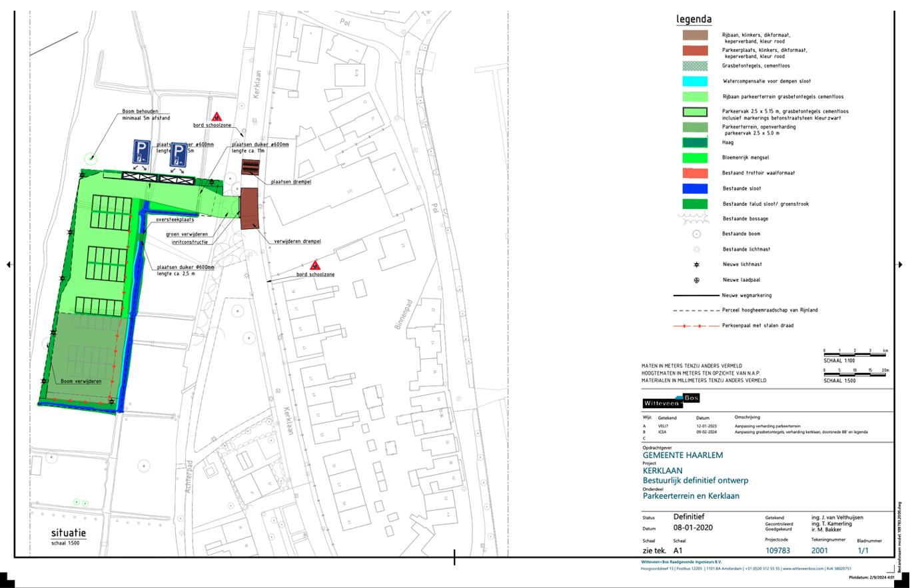
Task: Click the blue 'Bestaande sloot' legend swatch
Action: [x=695, y=188]
